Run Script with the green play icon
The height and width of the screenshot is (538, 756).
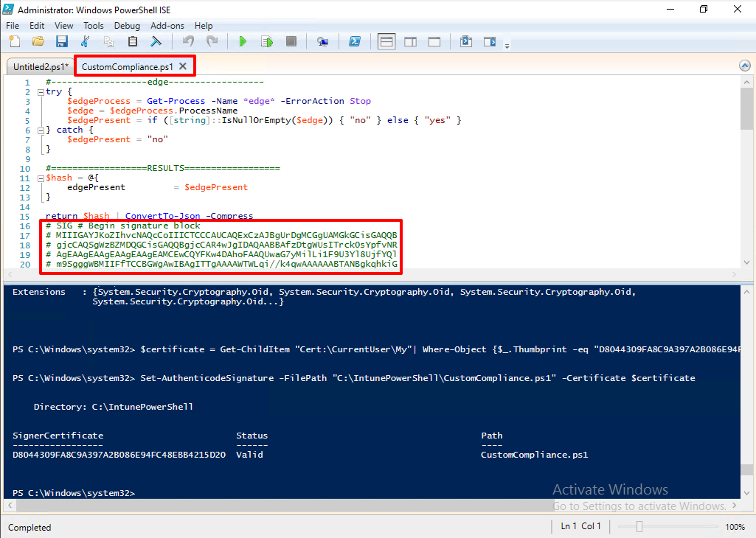(x=243, y=41)
